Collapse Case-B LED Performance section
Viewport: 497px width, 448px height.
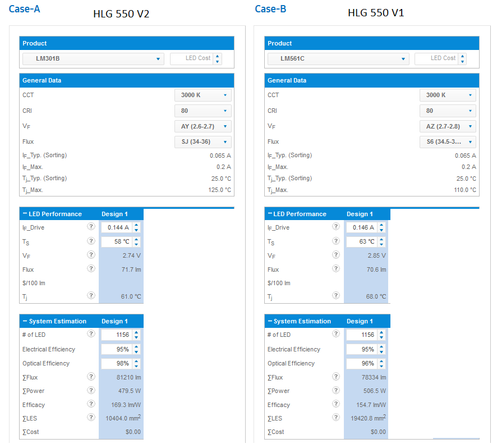270,213
